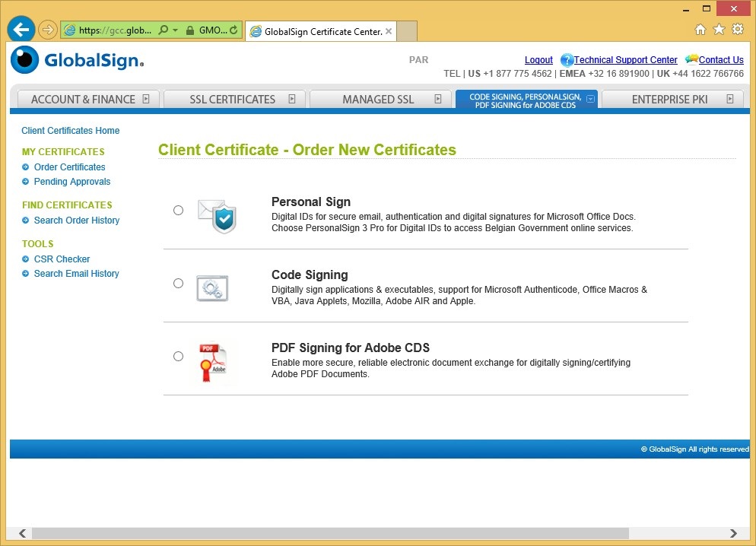This screenshot has height=546, width=756.
Task: Open the SSL CERTIFICATES tab
Action: (235, 100)
